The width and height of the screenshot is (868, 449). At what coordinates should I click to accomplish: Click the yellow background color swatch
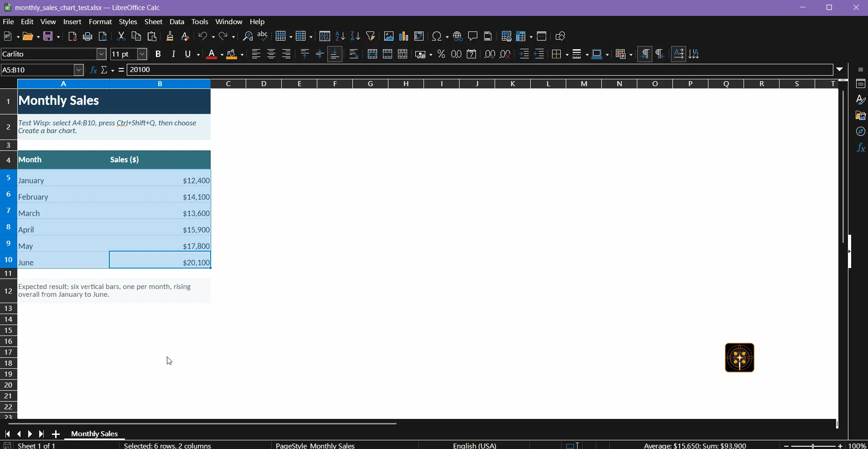232,54
